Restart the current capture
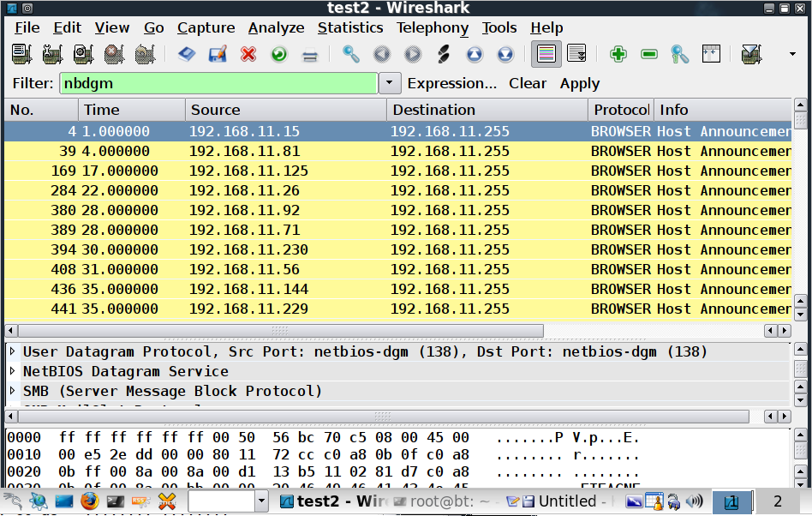 pos(145,54)
